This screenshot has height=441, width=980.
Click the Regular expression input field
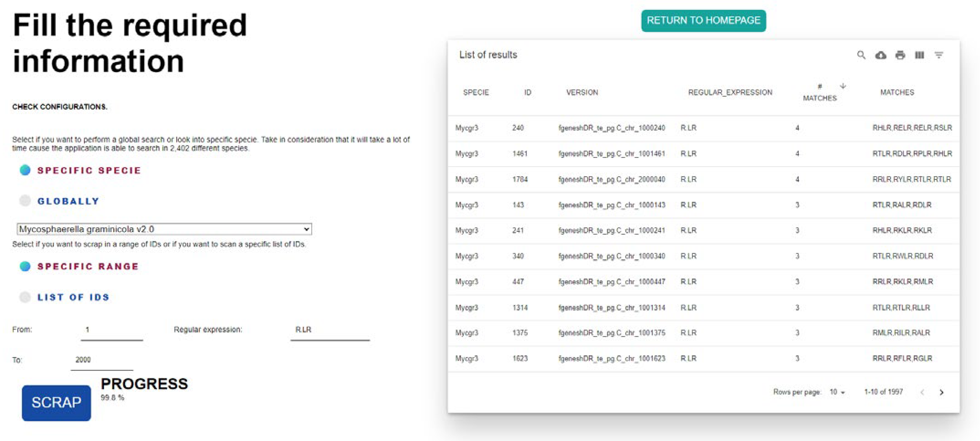[330, 330]
